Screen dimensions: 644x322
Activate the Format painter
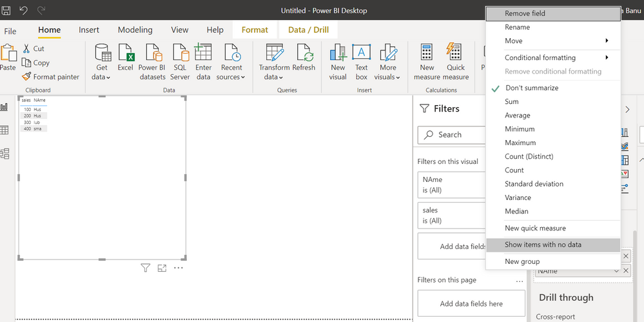(x=50, y=77)
